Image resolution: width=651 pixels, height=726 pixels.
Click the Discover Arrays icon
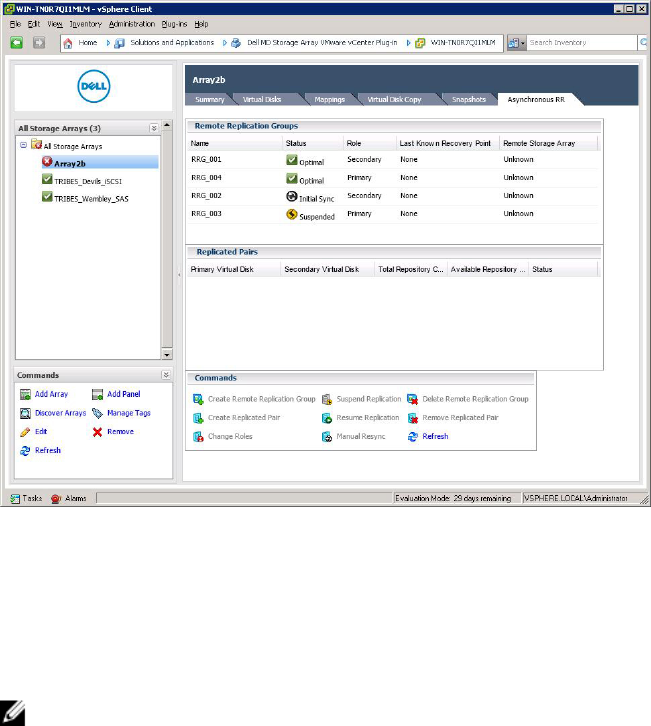(x=26, y=413)
